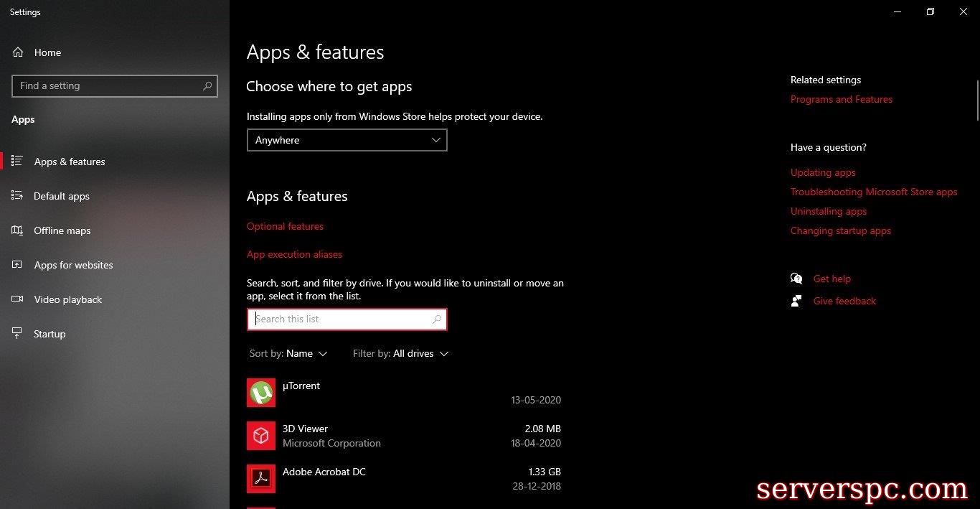Image resolution: width=980 pixels, height=509 pixels.
Task: Click the Search this list field
Action: [341, 319]
